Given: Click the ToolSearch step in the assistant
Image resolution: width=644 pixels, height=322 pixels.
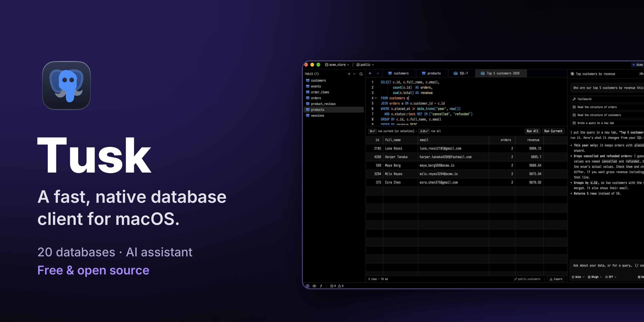Looking at the screenshot, I should (607, 99).
